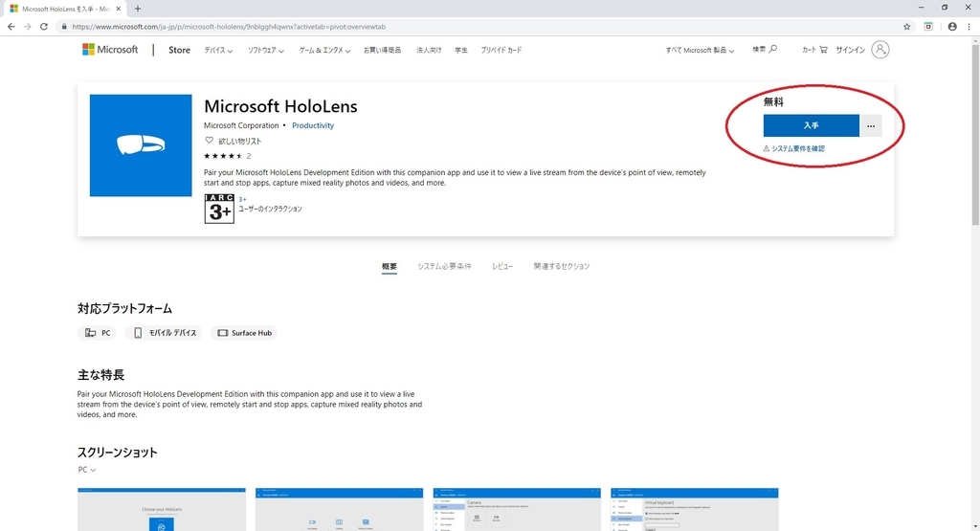
Task: Open a new browser tab
Action: [x=138, y=9]
